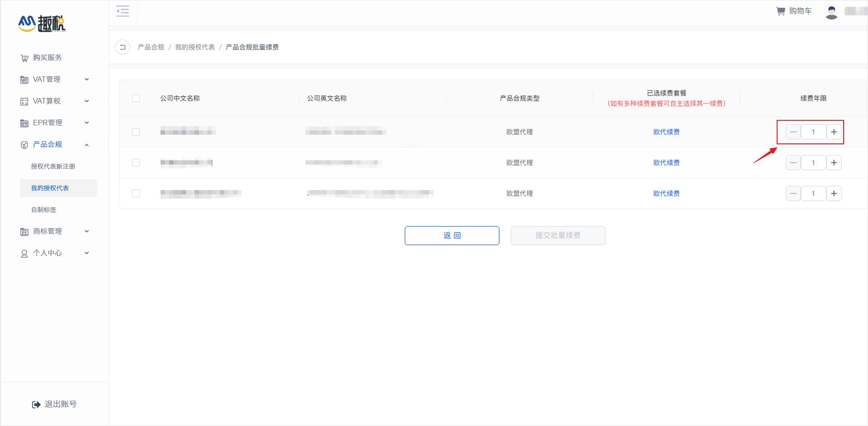The height and width of the screenshot is (426, 868).
Task: Select the 购买服务 cart icon in sidebar
Action: pos(24,57)
